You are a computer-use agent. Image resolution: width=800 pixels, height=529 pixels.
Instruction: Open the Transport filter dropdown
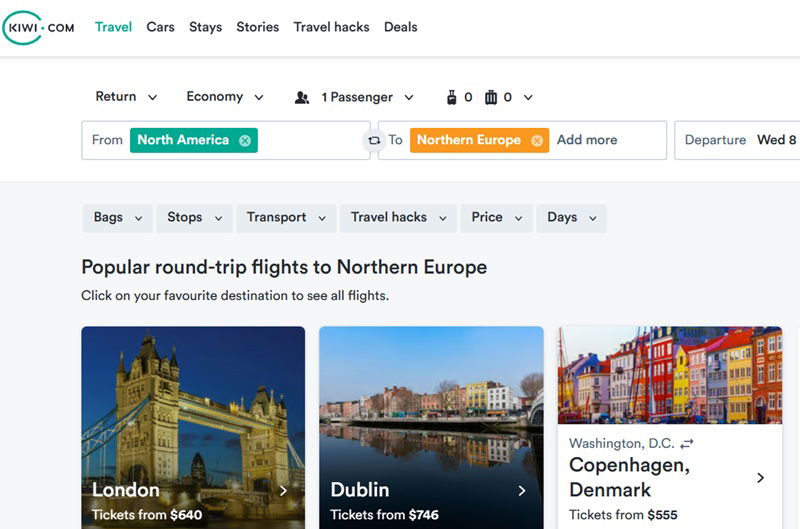[286, 218]
